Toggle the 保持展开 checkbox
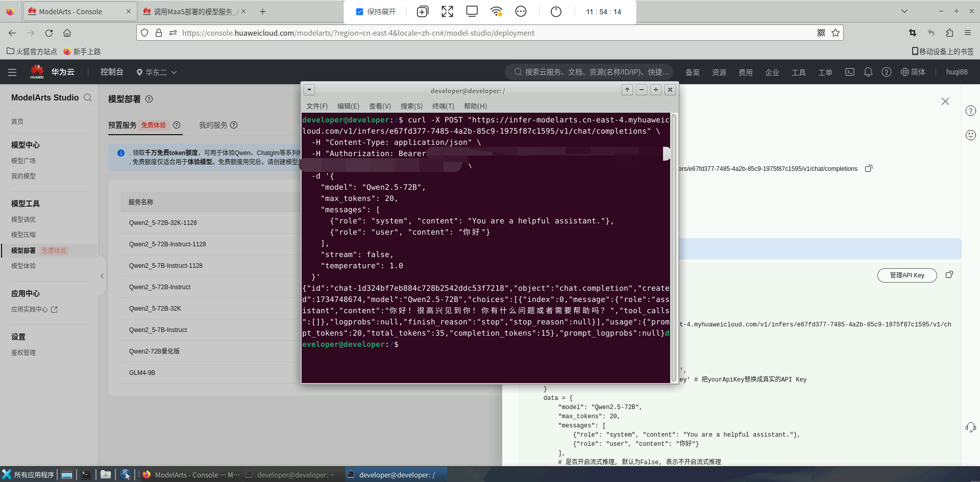 point(359,12)
